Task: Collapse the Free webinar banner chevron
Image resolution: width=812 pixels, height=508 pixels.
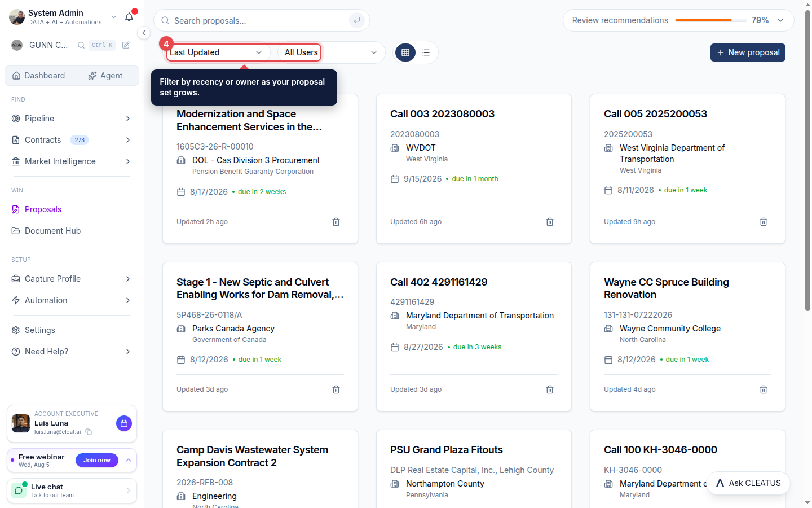Action: click(129, 461)
